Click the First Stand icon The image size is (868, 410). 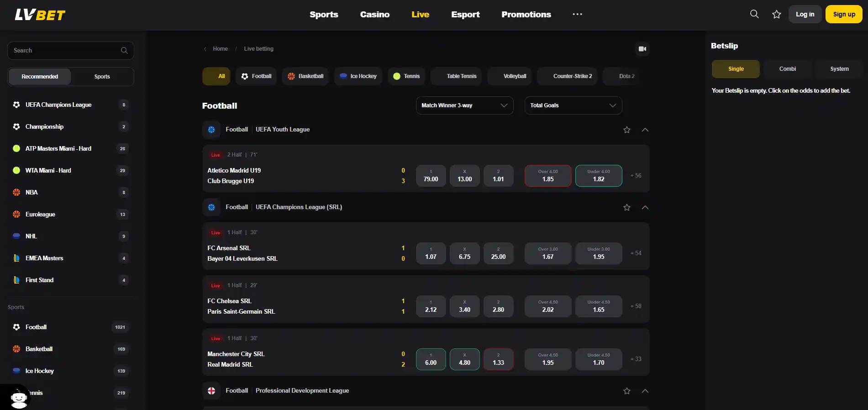click(16, 280)
